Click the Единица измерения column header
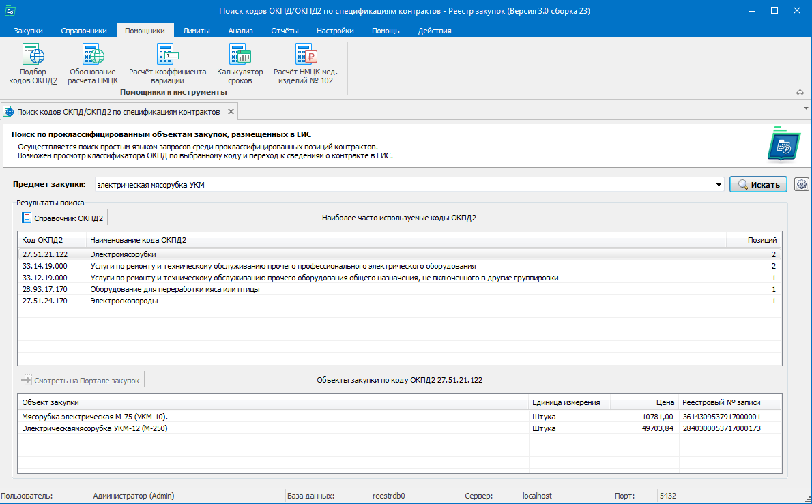 coord(570,402)
